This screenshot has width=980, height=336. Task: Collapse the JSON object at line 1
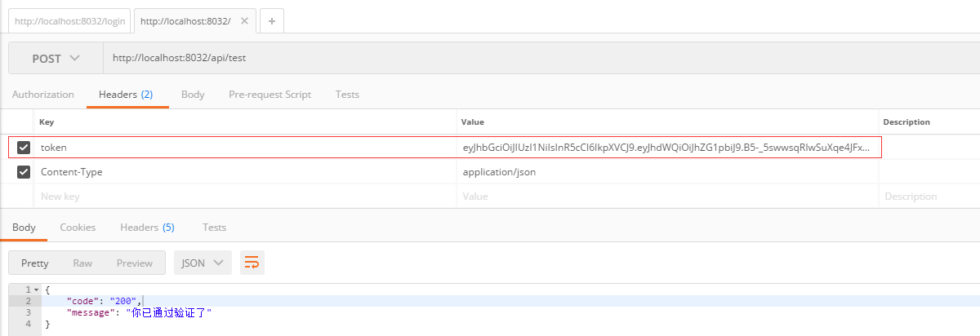click(37, 290)
